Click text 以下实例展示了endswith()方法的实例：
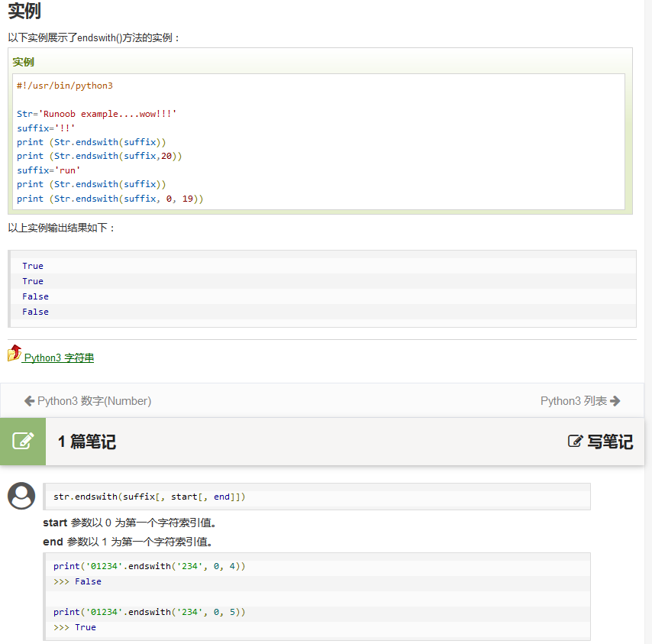Viewport: 652px width, 644px height. click(x=94, y=38)
